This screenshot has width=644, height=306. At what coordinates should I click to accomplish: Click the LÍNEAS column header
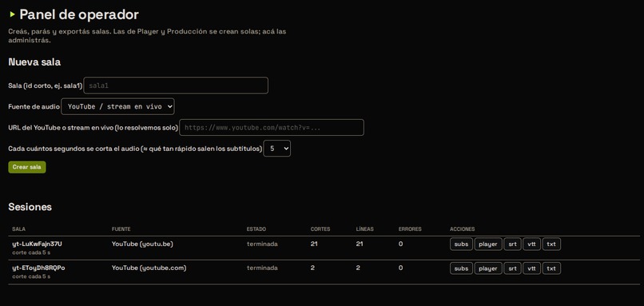(x=364, y=229)
